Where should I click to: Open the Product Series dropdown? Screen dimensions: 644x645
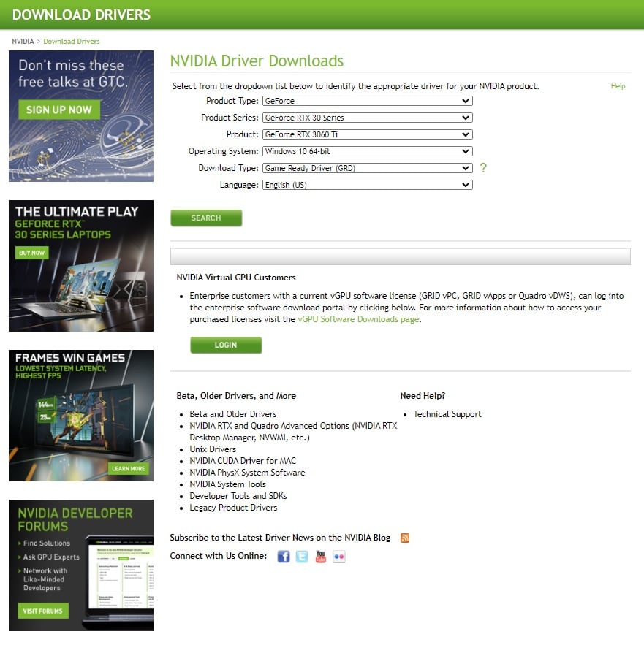(x=367, y=118)
